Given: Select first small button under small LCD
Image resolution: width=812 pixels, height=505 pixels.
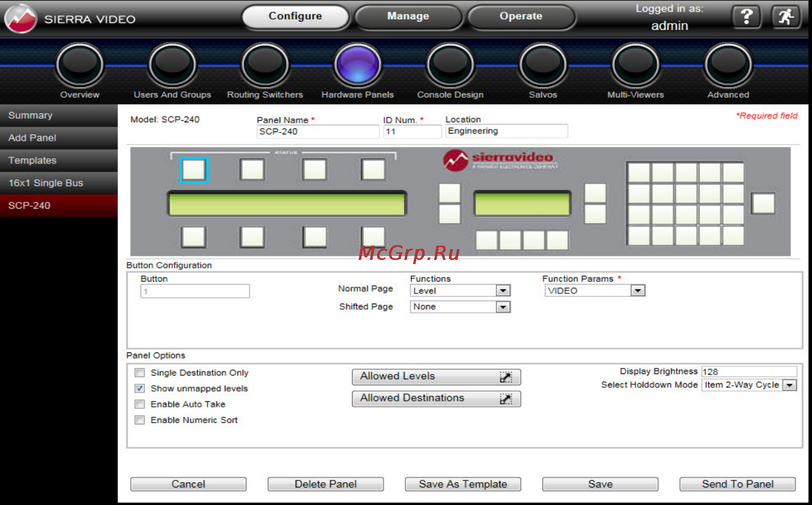Looking at the screenshot, I should [487, 240].
